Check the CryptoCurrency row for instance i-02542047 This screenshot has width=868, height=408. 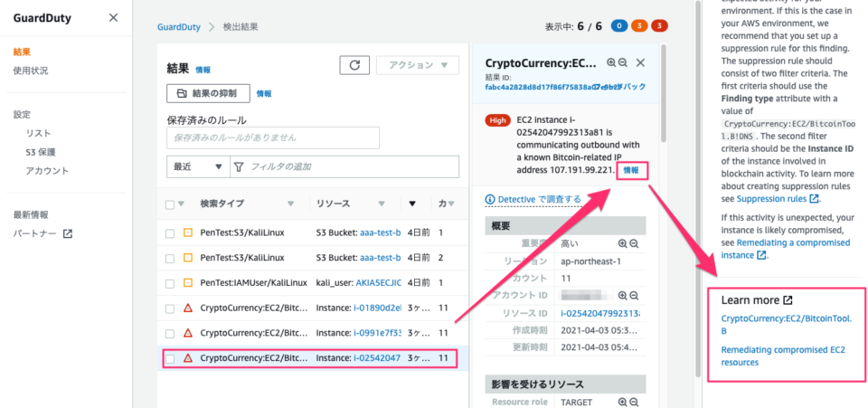(x=170, y=359)
